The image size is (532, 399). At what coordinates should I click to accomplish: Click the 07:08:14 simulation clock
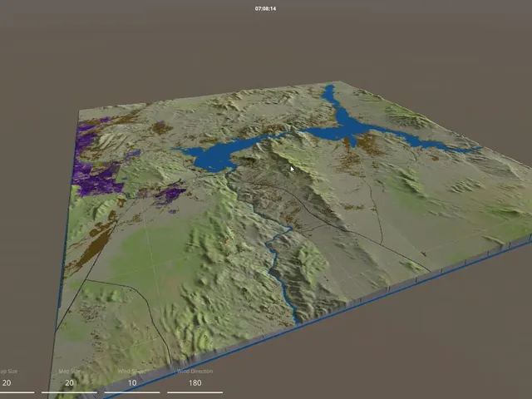[265, 8]
